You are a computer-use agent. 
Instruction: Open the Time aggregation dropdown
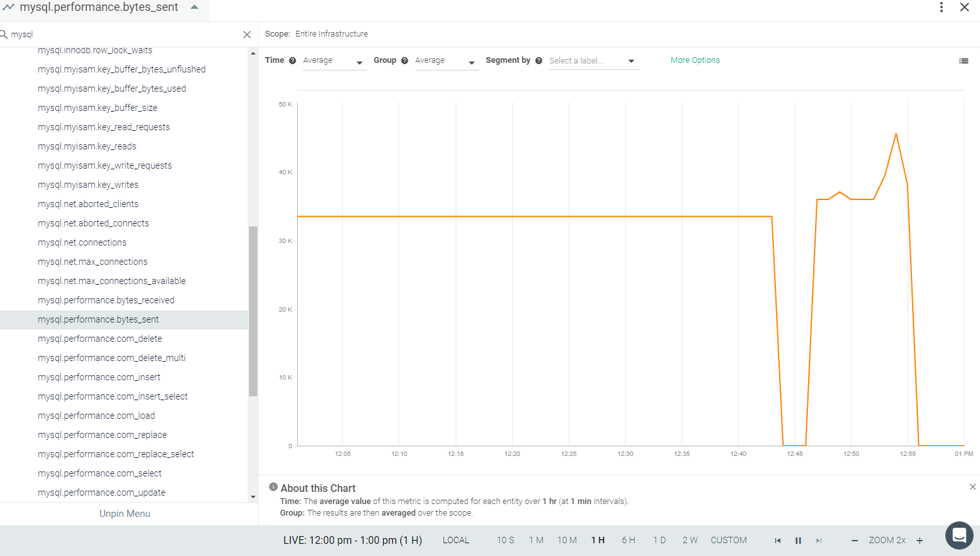334,61
